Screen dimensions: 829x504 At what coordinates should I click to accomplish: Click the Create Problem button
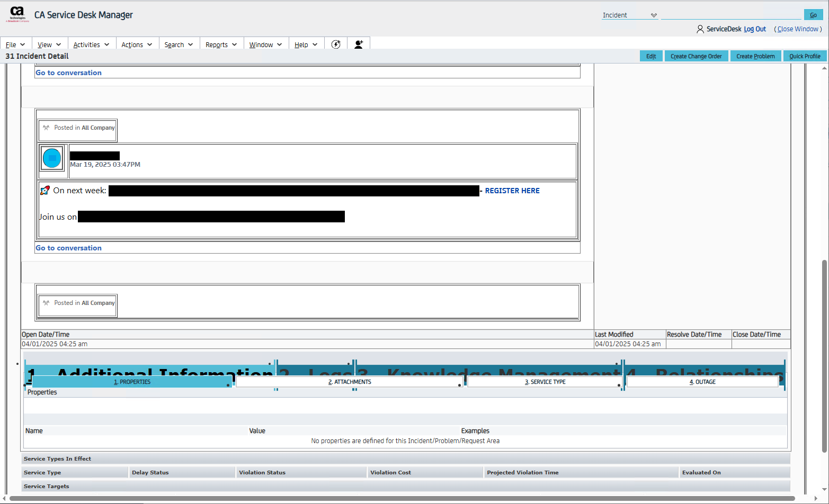(755, 56)
